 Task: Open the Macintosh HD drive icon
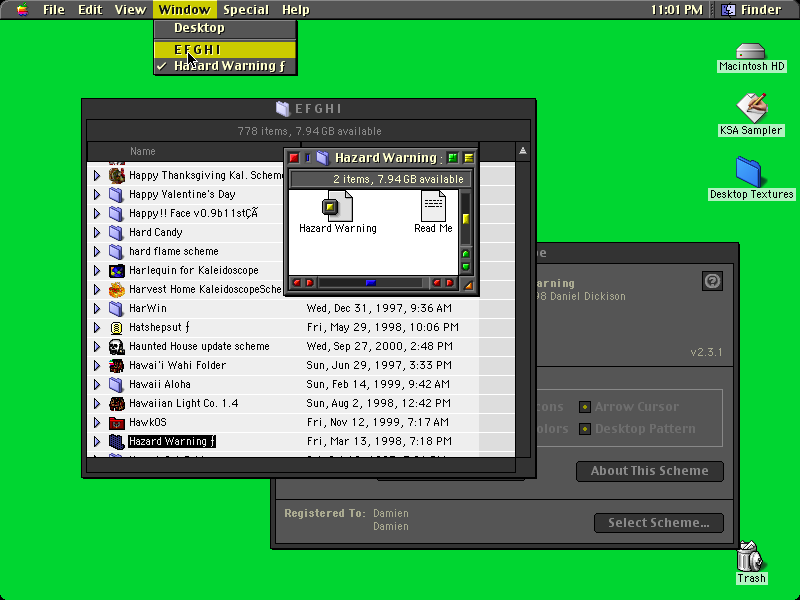pos(751,51)
